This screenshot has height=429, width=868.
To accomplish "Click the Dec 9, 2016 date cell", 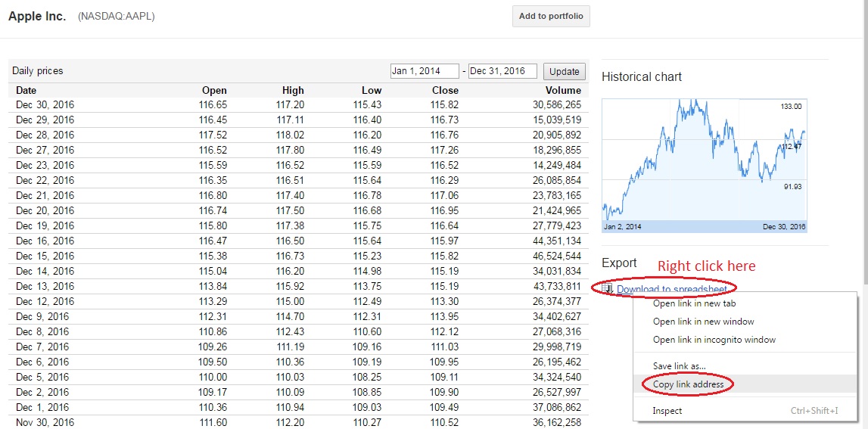I will tap(42, 317).
